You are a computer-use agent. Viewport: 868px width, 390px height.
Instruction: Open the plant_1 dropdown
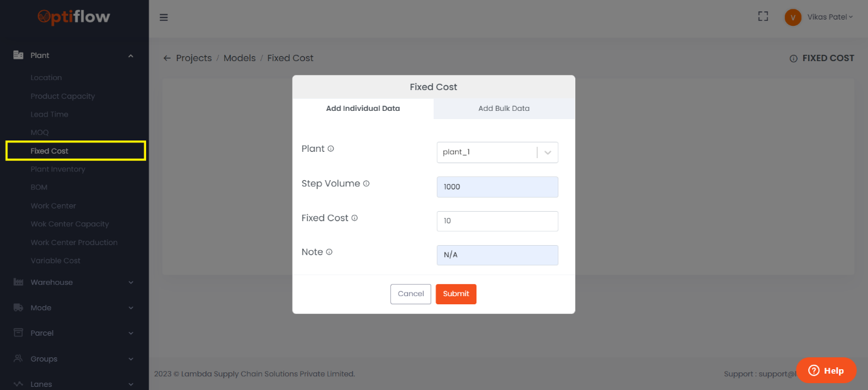coord(497,152)
